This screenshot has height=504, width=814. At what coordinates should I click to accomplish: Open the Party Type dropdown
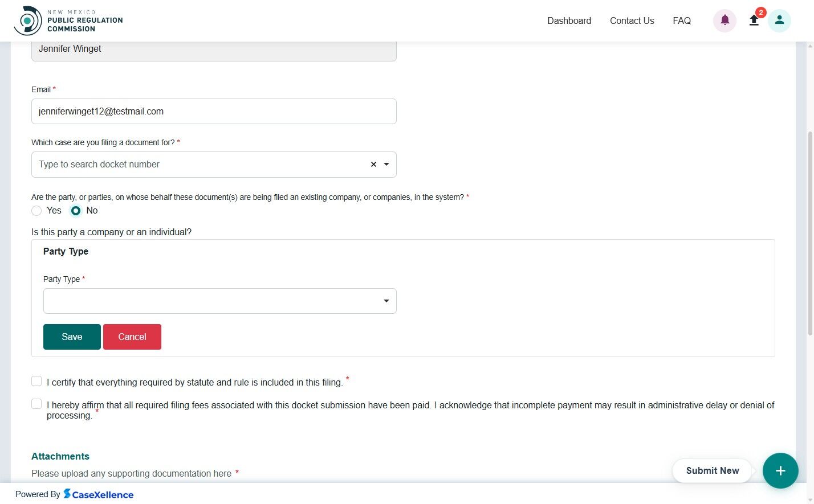[219, 301]
